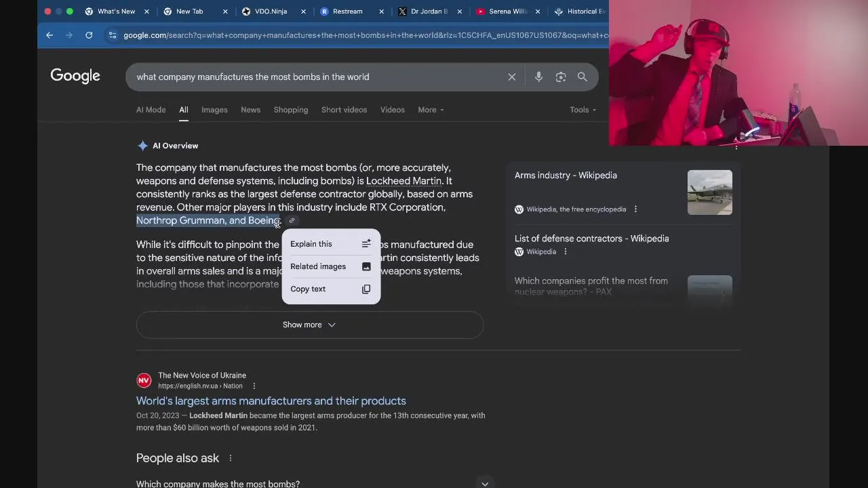Click the PAX source thumbnail image

[x=709, y=291]
